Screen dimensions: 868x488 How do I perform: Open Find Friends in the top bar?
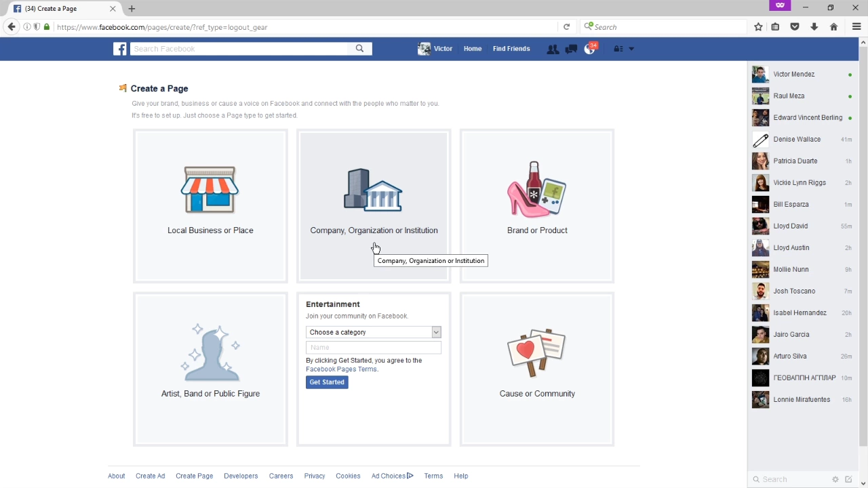(511, 49)
